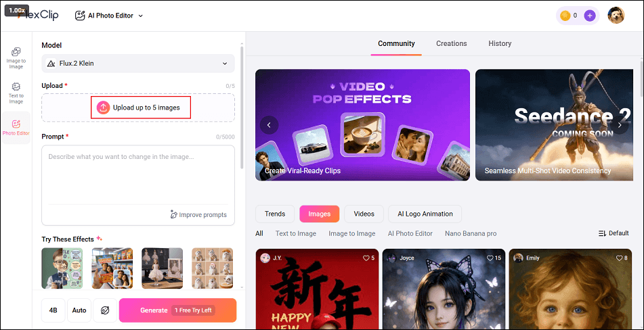
Task: Select the Images filter
Action: (x=319, y=214)
